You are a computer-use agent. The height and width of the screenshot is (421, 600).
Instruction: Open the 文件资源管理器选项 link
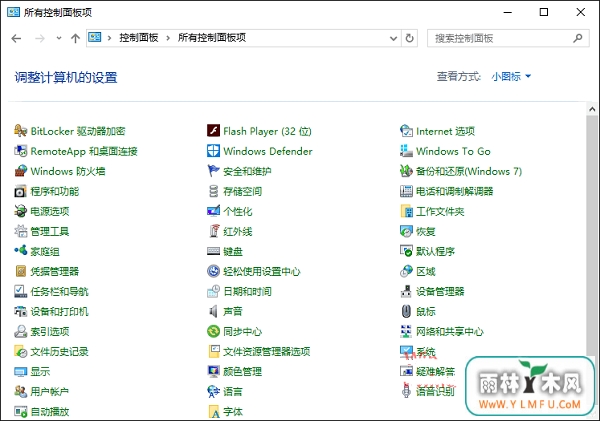pyautogui.click(x=267, y=352)
